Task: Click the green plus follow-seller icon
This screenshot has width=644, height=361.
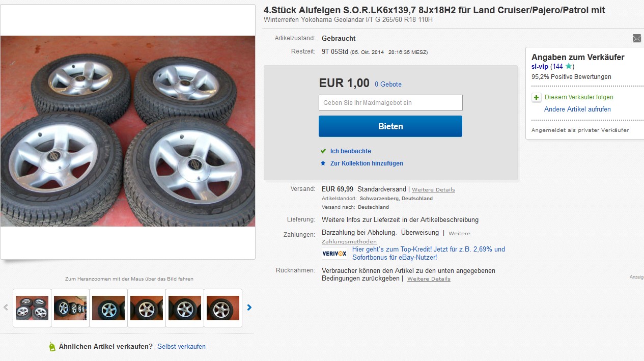Action: tap(536, 97)
